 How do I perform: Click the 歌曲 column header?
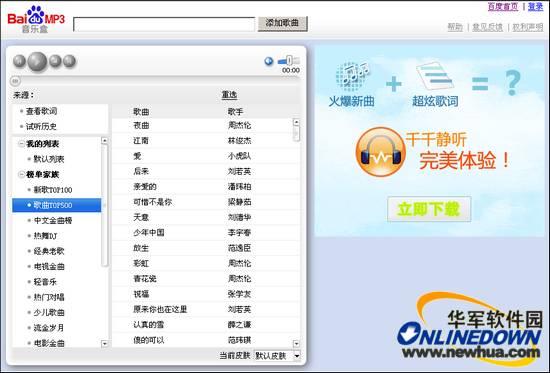coord(141,112)
